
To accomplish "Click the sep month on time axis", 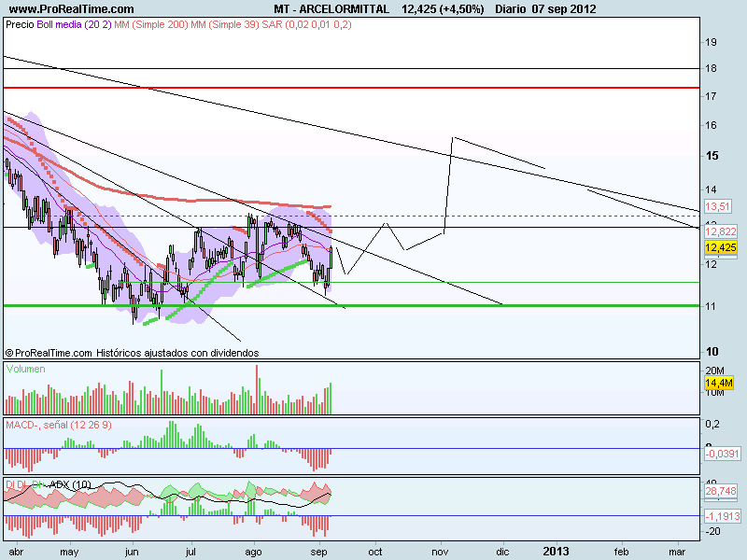I will [318, 552].
